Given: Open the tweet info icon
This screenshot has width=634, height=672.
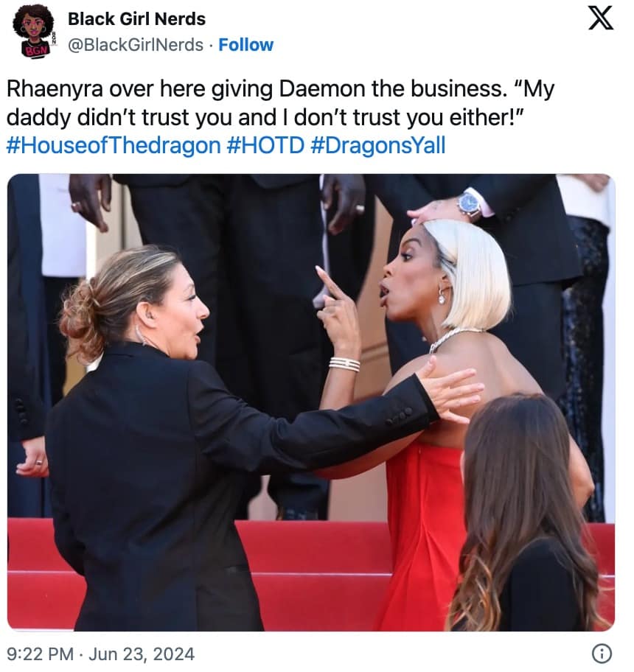Looking at the screenshot, I should point(602,654).
